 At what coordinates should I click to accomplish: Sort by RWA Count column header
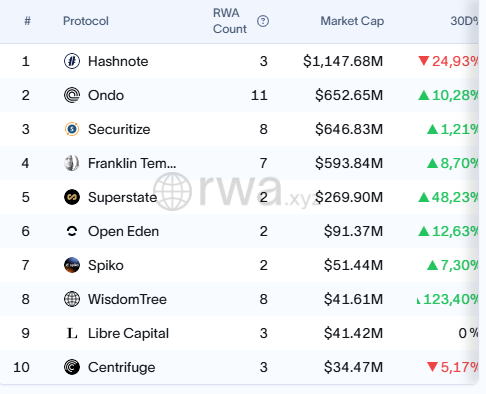(230, 21)
